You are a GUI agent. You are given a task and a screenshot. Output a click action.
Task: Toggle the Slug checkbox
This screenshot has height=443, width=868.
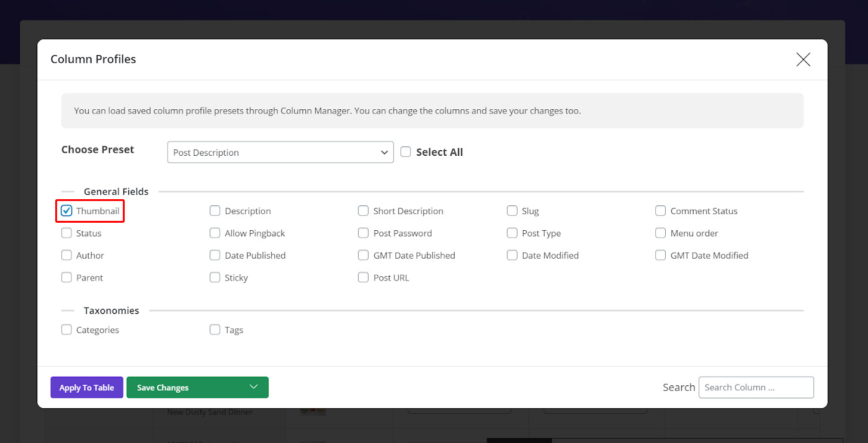(x=512, y=211)
